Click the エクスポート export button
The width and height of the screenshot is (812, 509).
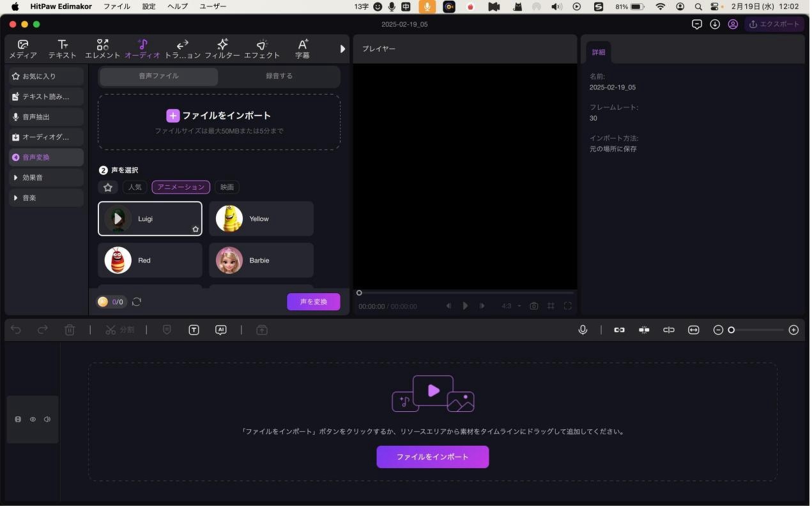[x=775, y=24]
